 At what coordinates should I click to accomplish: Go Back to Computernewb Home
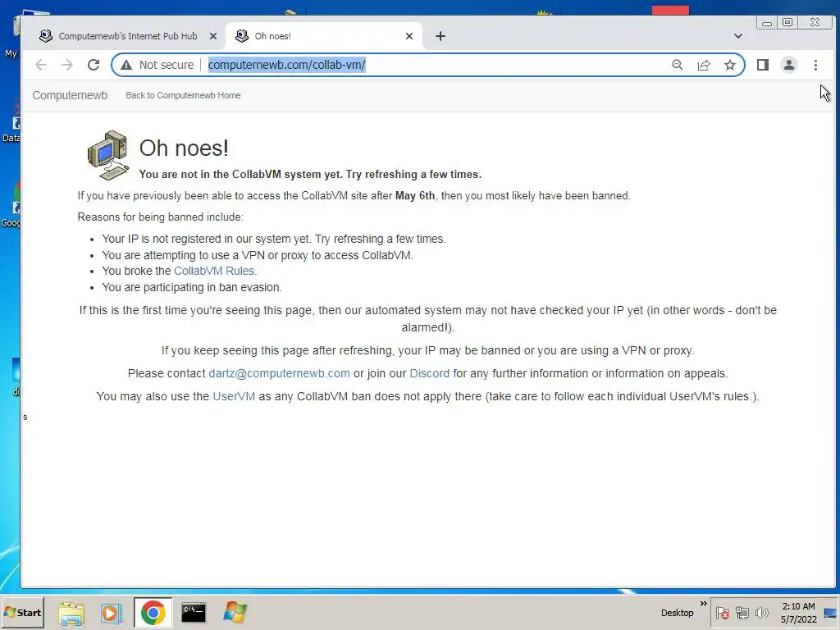click(x=183, y=95)
